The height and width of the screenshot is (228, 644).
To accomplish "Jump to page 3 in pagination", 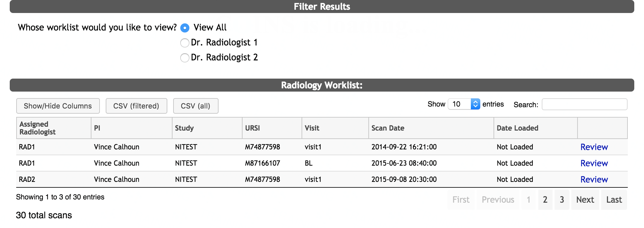I will pos(562,200).
